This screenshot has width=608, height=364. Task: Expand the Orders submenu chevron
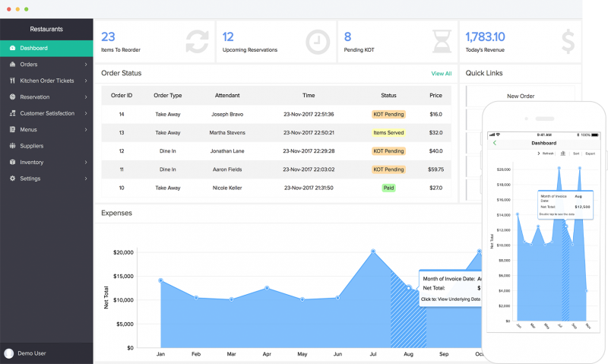click(x=86, y=65)
